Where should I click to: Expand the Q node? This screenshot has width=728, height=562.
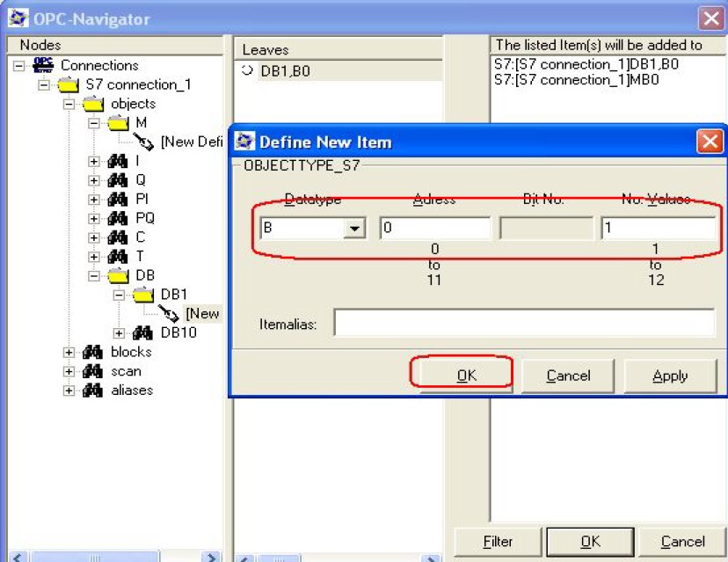click(x=94, y=180)
